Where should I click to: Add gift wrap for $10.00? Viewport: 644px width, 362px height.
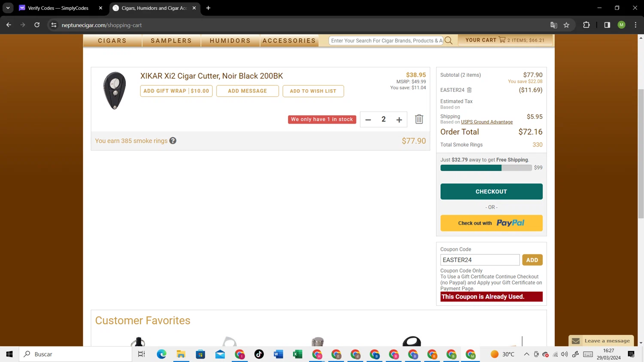coord(176,91)
